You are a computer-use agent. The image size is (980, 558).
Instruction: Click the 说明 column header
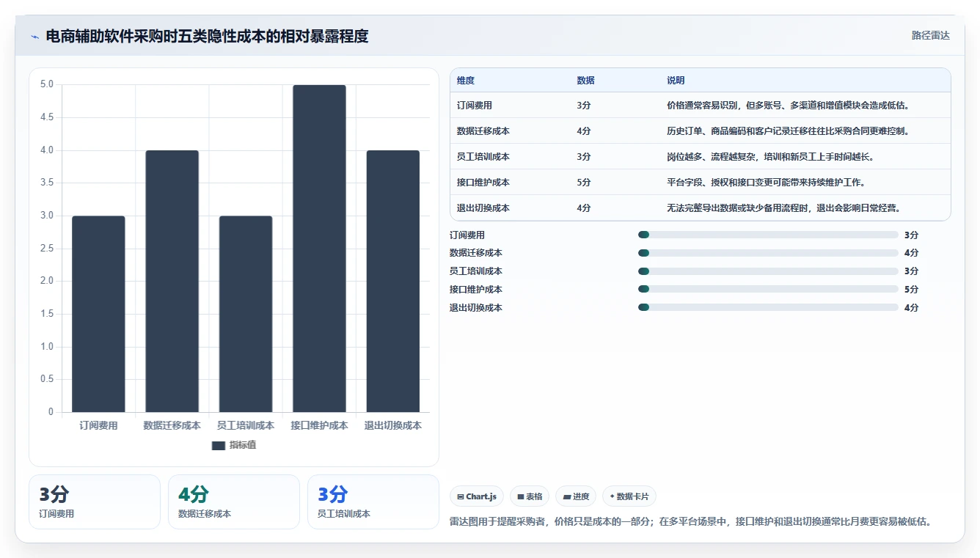coord(676,81)
